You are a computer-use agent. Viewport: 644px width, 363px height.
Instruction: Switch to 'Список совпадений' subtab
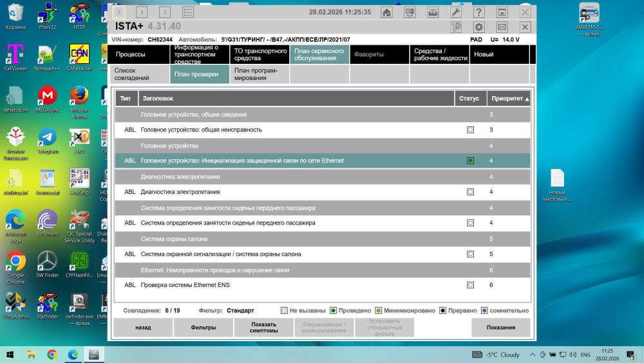pos(140,74)
